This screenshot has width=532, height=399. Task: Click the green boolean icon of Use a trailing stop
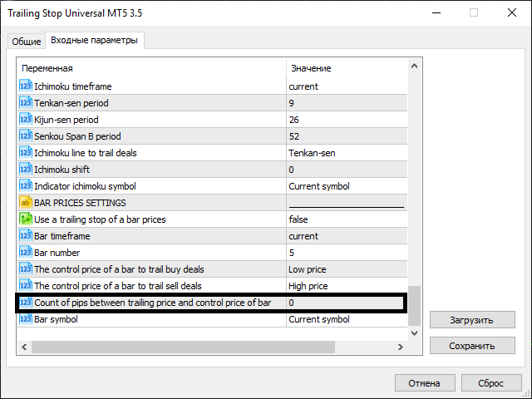26,219
